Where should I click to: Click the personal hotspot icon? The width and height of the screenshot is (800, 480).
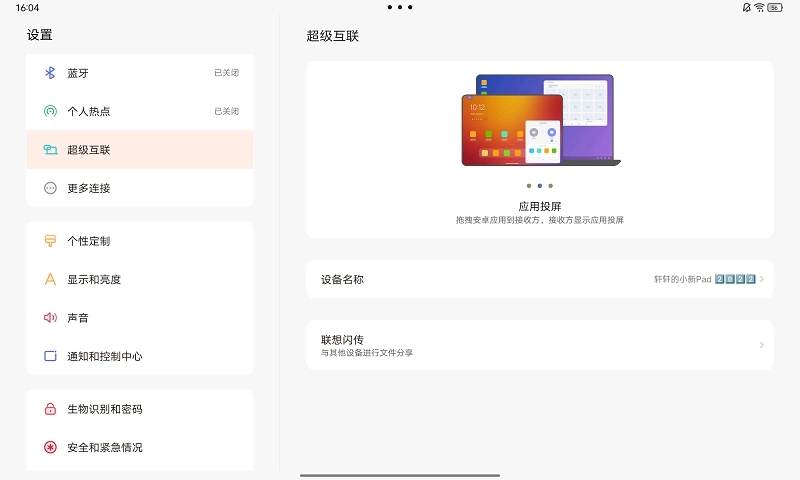pyautogui.click(x=50, y=111)
